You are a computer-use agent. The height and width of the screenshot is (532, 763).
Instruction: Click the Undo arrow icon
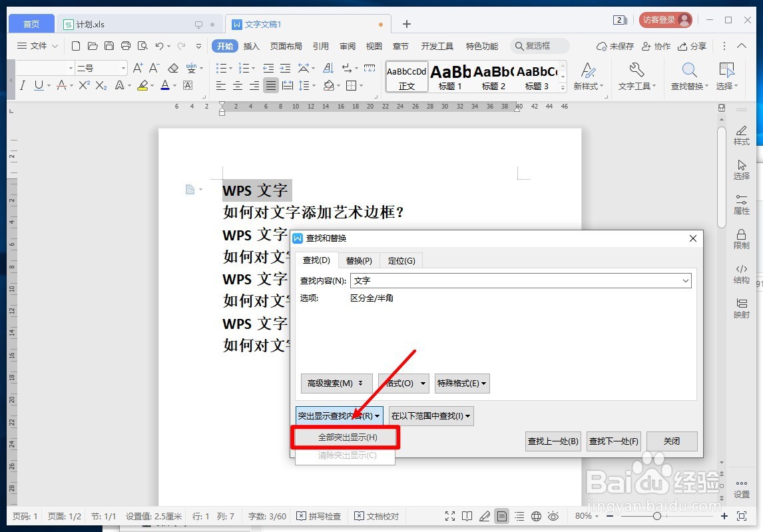[x=159, y=46]
